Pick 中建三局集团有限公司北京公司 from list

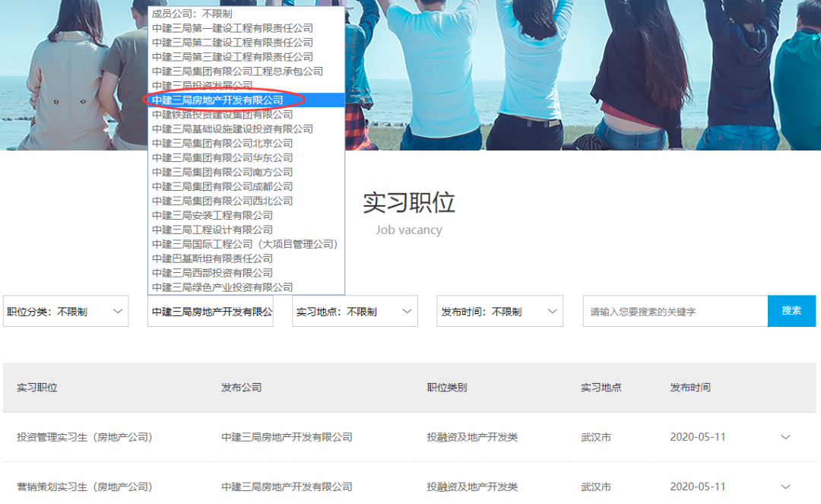click(x=222, y=144)
